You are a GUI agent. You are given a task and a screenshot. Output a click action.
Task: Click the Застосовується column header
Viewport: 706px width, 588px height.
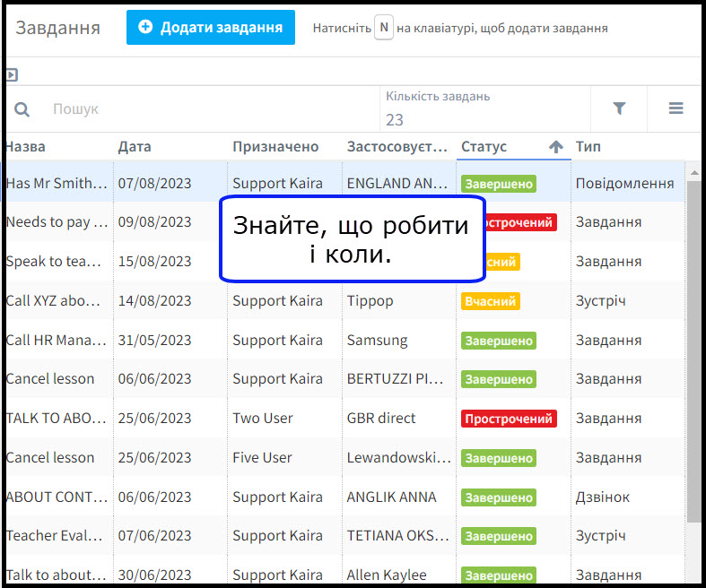[397, 147]
